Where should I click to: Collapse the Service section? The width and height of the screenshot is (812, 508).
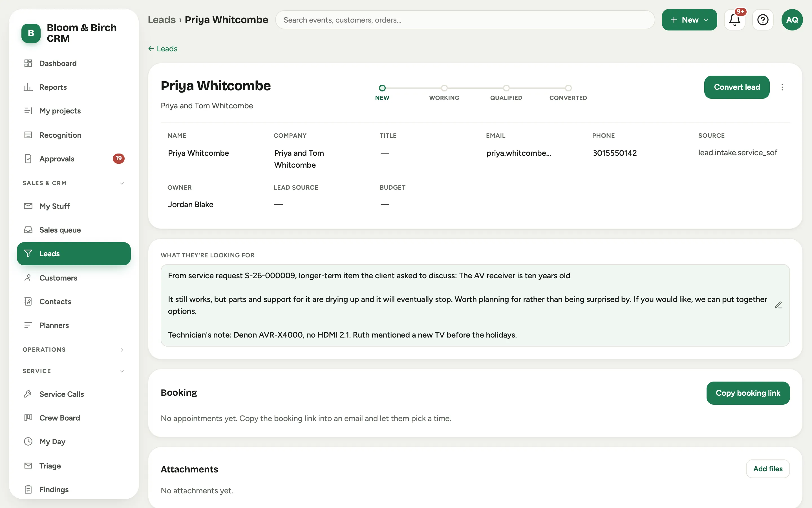tap(74, 371)
